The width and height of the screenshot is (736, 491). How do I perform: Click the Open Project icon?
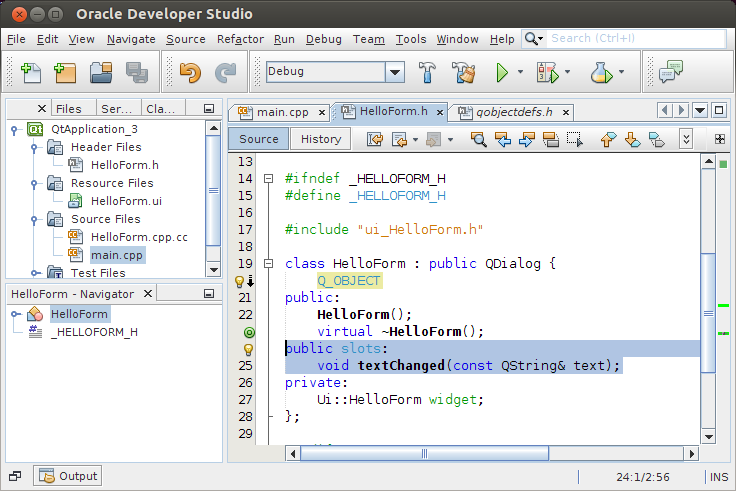click(100, 72)
